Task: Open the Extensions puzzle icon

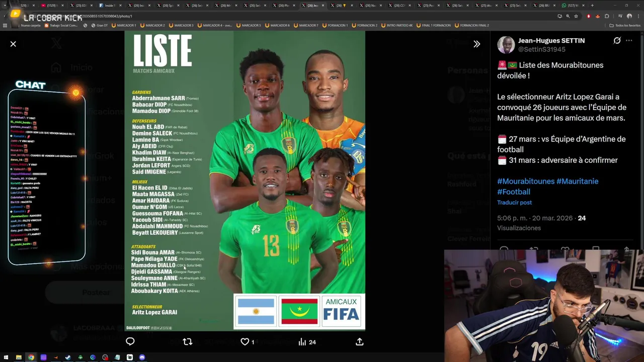Action: 607,16
